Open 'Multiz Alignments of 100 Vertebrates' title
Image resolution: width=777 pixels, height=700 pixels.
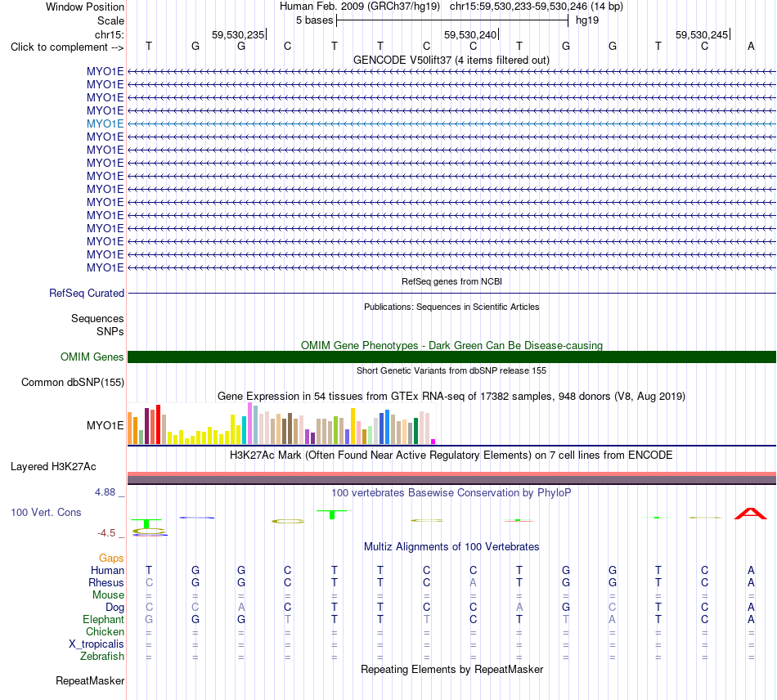pos(451,547)
